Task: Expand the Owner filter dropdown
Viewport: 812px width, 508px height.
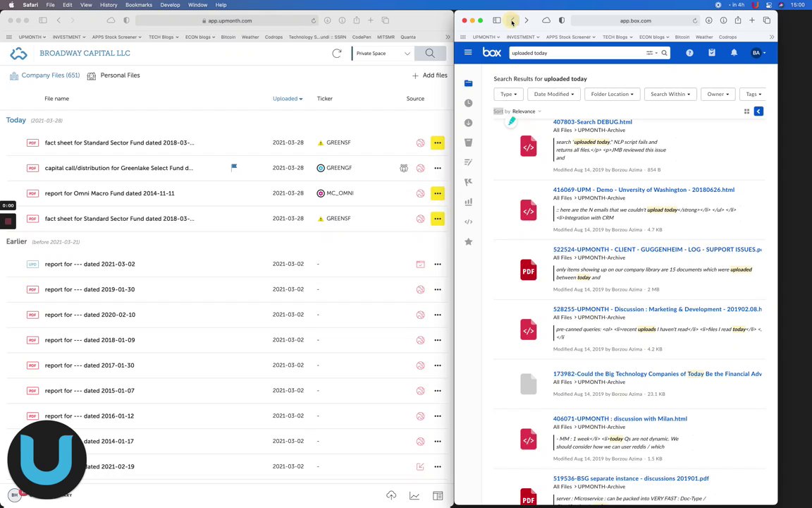Action: 718,95
